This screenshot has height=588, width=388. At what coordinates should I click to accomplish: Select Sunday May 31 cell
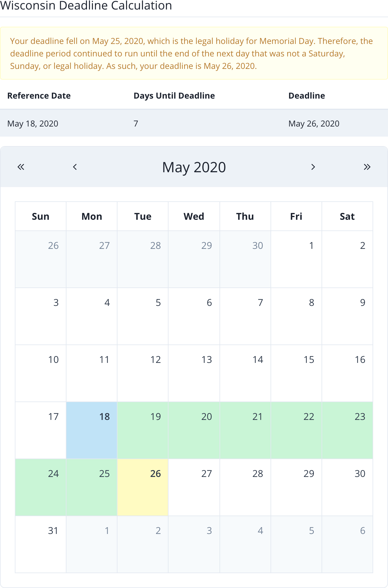pos(41,544)
